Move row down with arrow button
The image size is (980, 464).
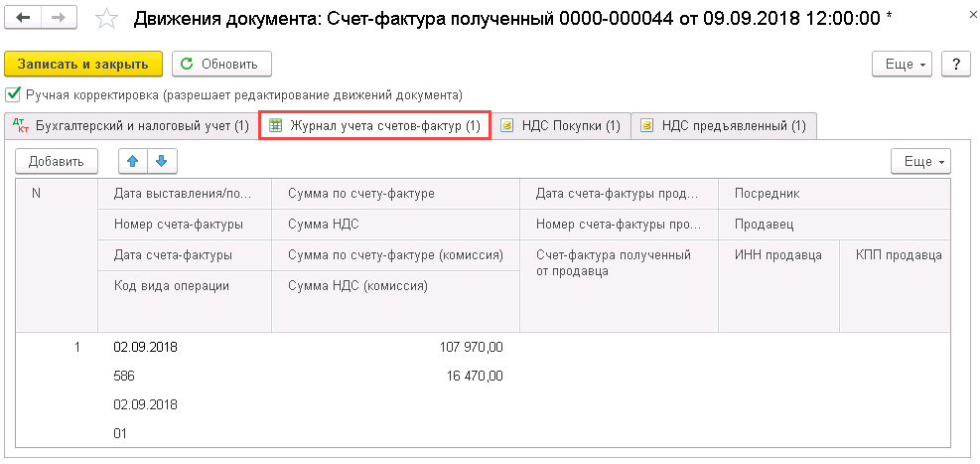[x=162, y=161]
